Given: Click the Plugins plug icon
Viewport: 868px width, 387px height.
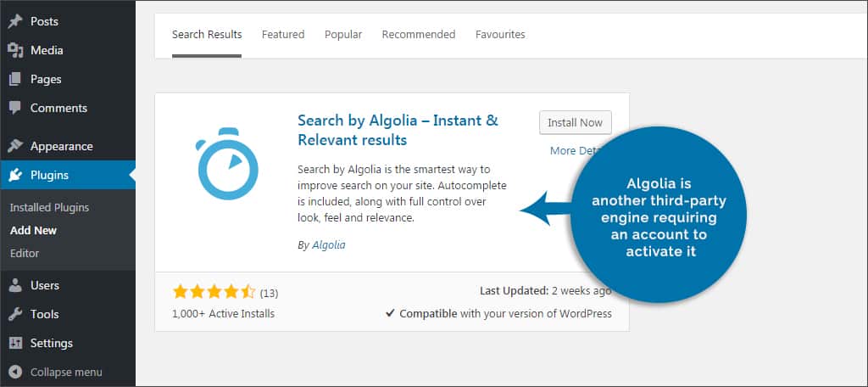Looking at the screenshot, I should coord(15,175).
